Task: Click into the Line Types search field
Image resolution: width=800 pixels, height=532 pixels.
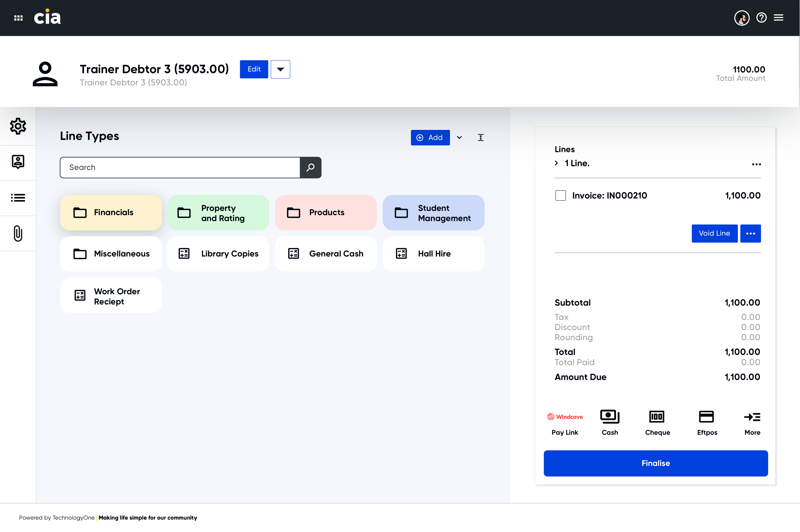Action: point(180,168)
